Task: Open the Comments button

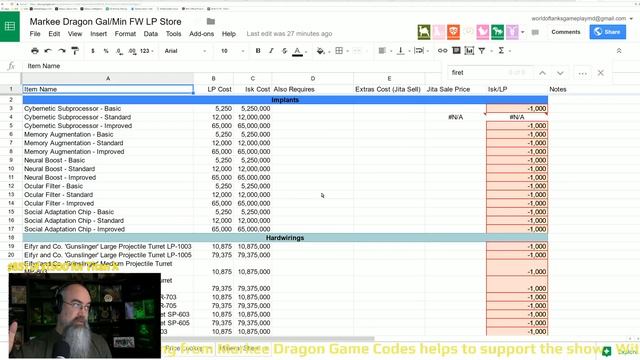Action: [565, 32]
